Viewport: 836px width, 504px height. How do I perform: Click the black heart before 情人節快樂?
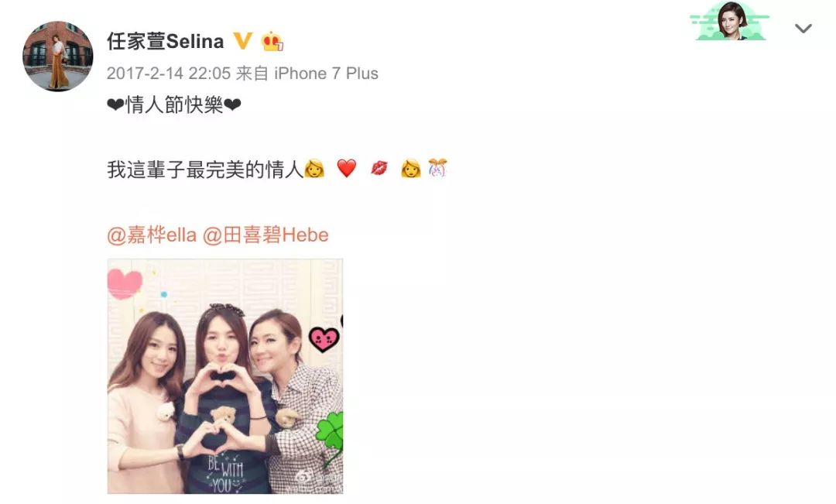pos(115,105)
